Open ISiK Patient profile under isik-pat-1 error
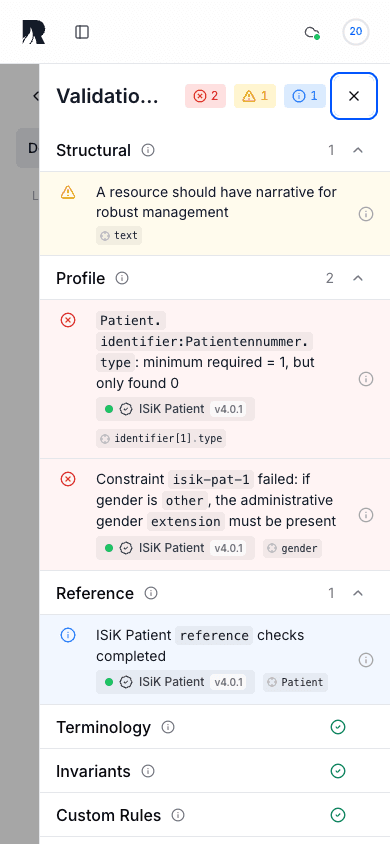The height and width of the screenshot is (844, 390). click(x=175, y=548)
